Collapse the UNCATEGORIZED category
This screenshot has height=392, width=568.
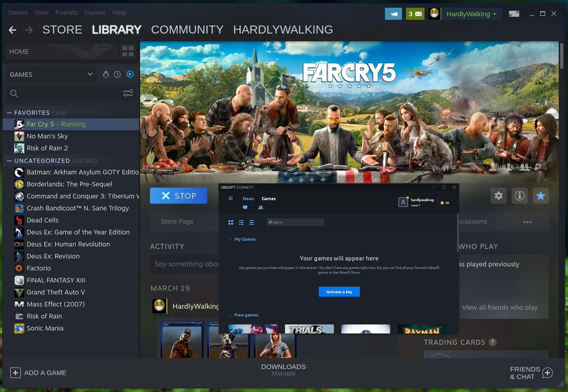click(x=9, y=161)
